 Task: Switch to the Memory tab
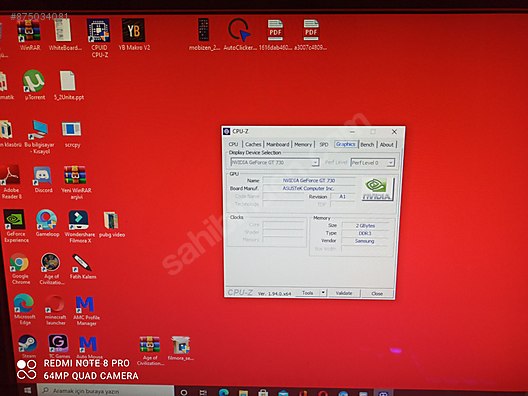(303, 144)
